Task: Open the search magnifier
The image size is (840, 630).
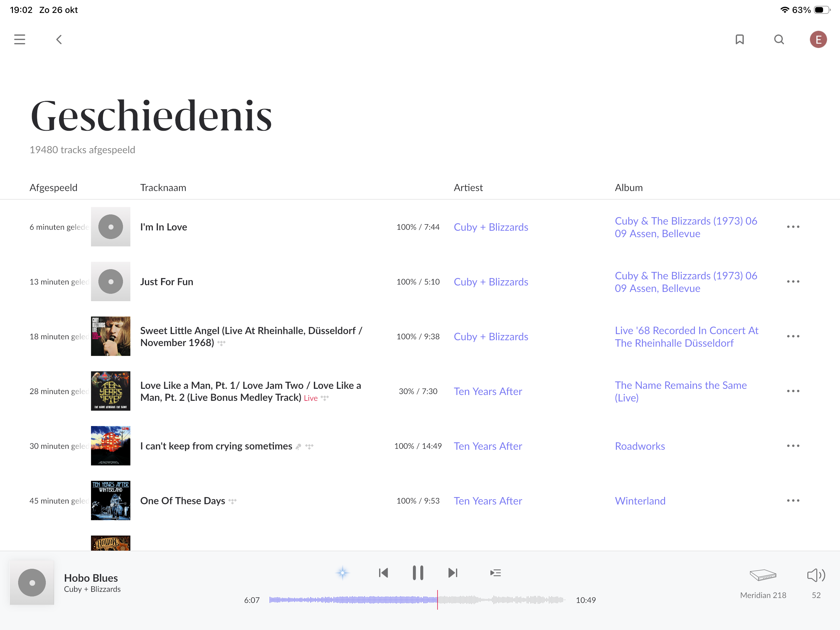Action: (779, 39)
